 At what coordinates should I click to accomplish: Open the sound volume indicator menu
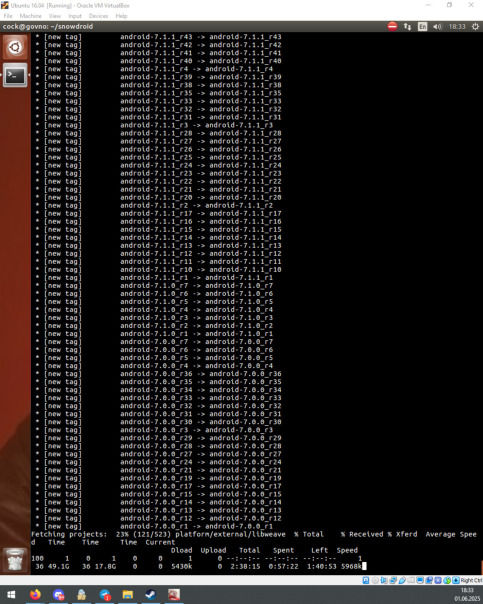pos(437,26)
